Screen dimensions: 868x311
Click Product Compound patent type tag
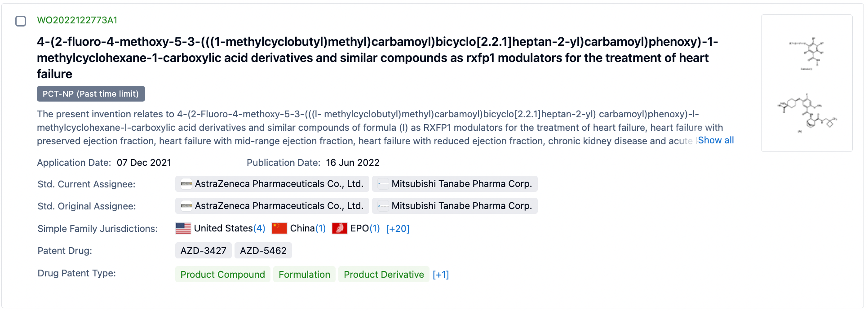pyautogui.click(x=222, y=275)
